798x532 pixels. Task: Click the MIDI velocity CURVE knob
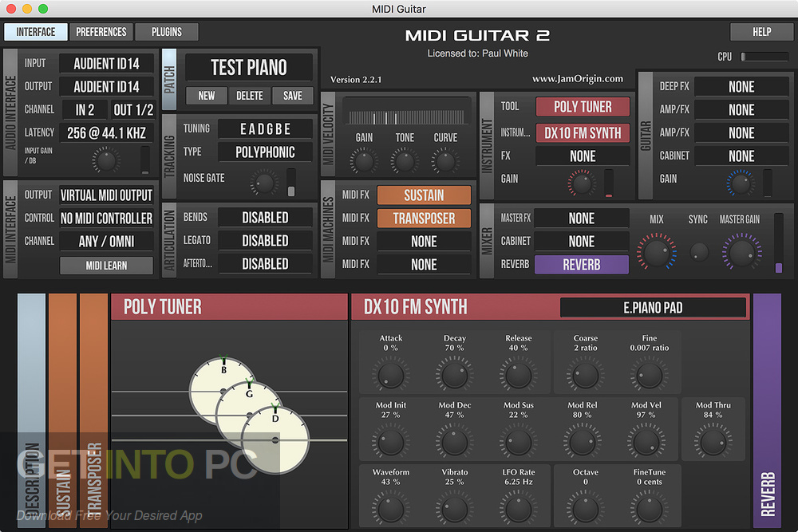point(445,162)
